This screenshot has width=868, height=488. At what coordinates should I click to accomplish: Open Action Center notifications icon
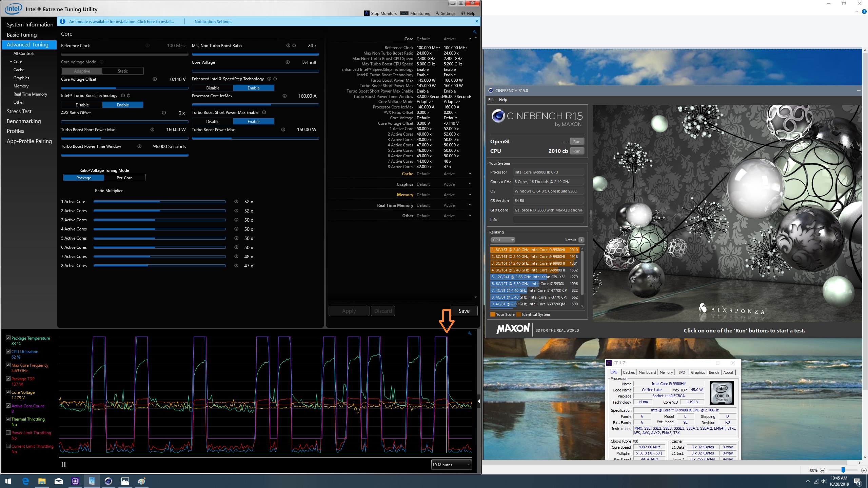point(857,481)
